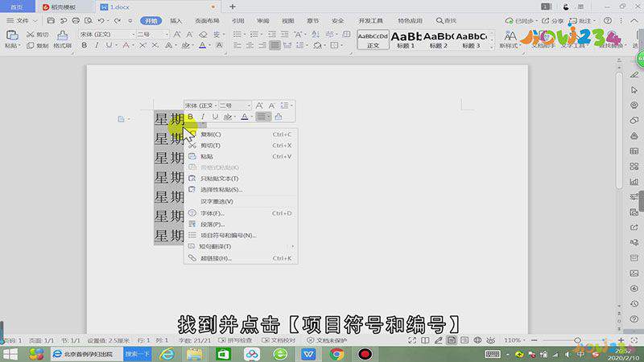
Task: Open the WPS app on taskbar
Action: [308, 354]
